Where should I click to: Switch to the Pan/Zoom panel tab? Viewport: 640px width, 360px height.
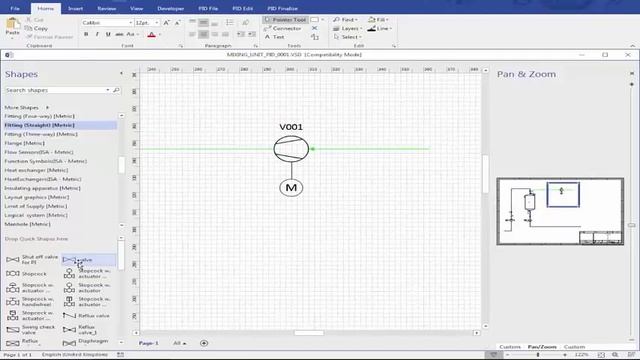542,347
